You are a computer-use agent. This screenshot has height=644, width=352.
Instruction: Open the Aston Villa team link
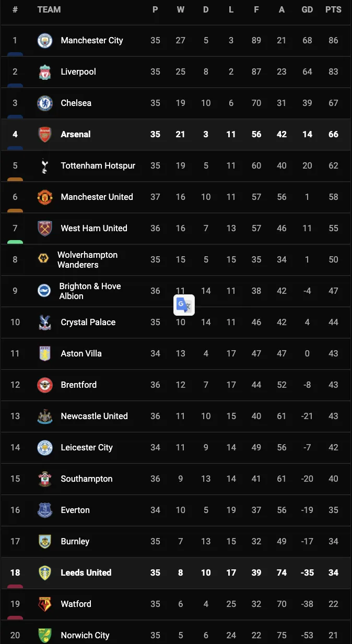[x=81, y=354]
